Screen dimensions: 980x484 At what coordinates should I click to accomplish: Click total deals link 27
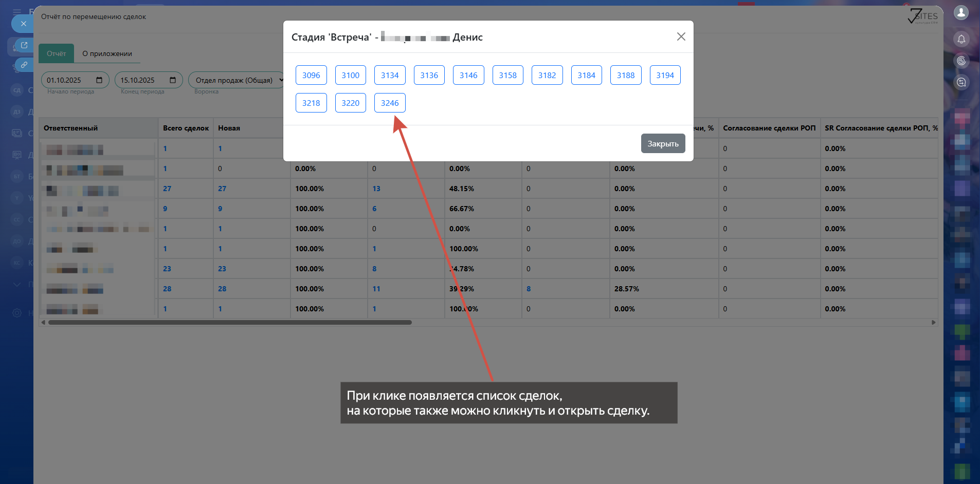167,189
